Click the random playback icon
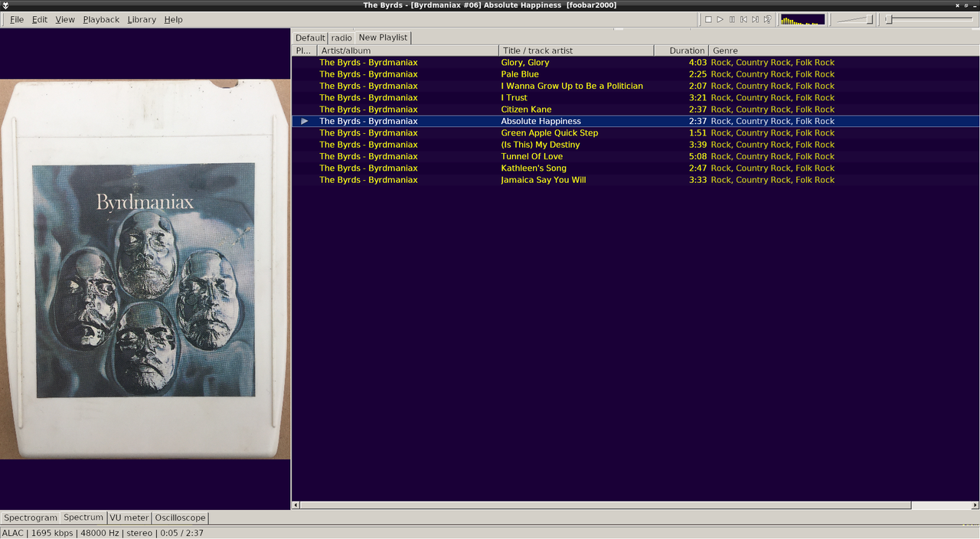This screenshot has width=980, height=539. (x=767, y=19)
